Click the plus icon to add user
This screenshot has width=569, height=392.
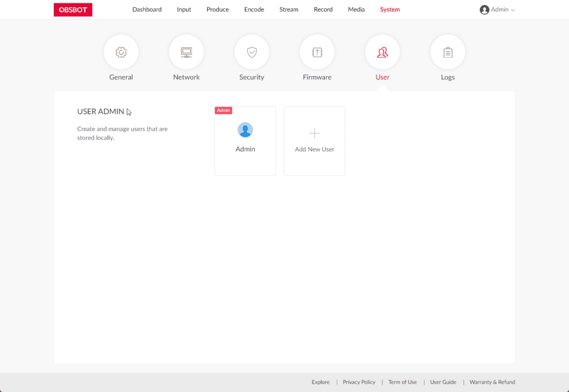pyautogui.click(x=315, y=133)
